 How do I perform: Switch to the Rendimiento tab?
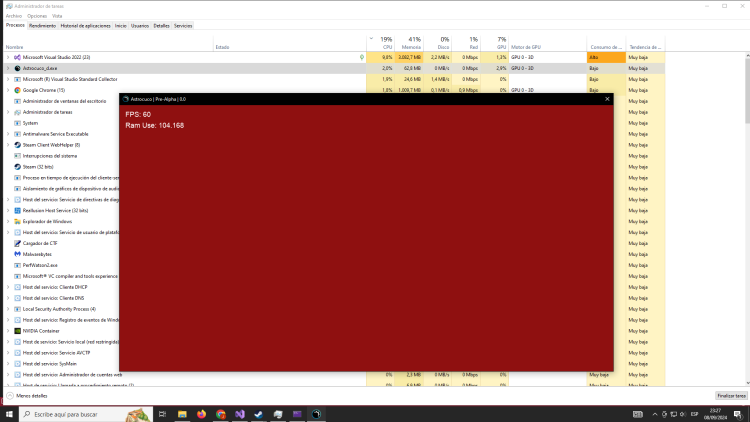coord(42,25)
